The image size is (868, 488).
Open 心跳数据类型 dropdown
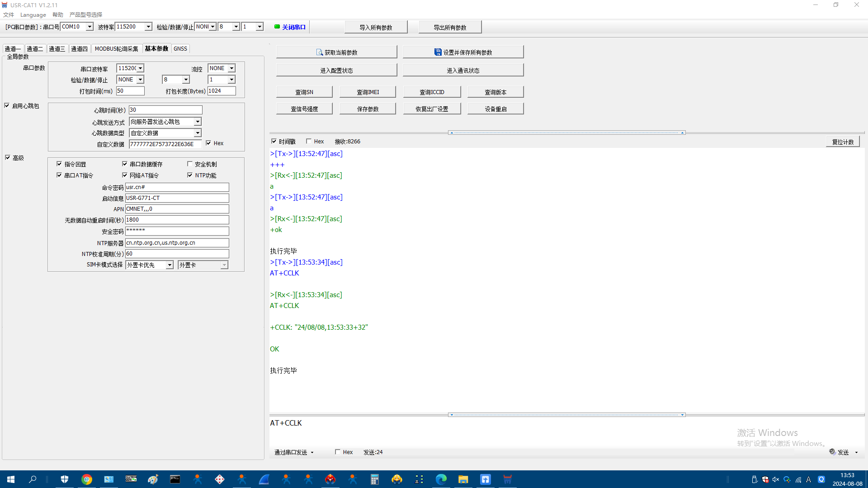[198, 133]
